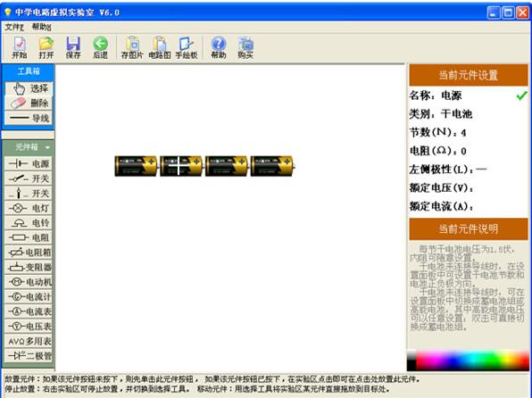Viewport: 532px width, 398px height.
Task: Confirm settings with the green checkmark
Action: click(522, 95)
